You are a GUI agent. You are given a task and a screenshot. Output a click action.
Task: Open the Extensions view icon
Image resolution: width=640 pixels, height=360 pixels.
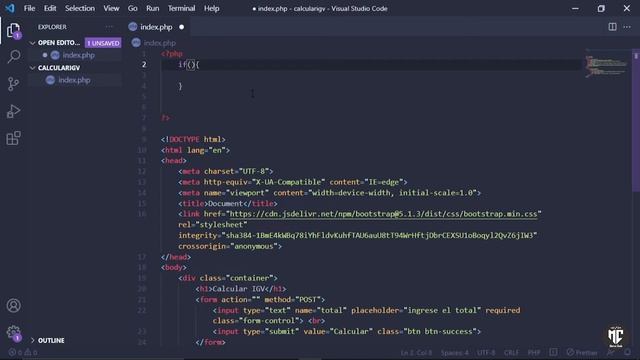tap(13, 138)
